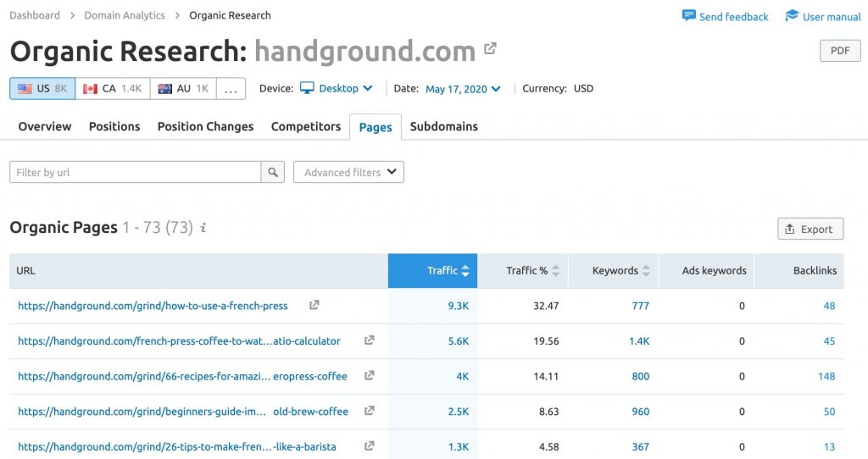Click keywords value 960
The image size is (868, 459).
[x=641, y=412]
